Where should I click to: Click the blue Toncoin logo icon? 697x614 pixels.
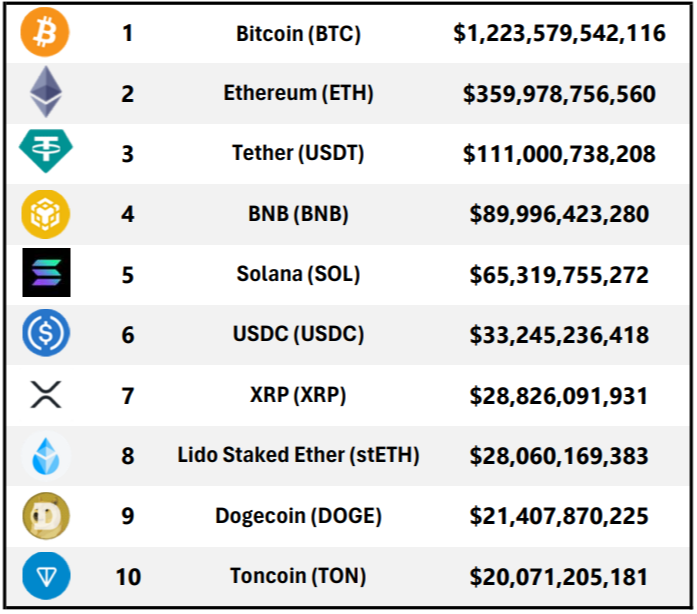click(x=46, y=577)
